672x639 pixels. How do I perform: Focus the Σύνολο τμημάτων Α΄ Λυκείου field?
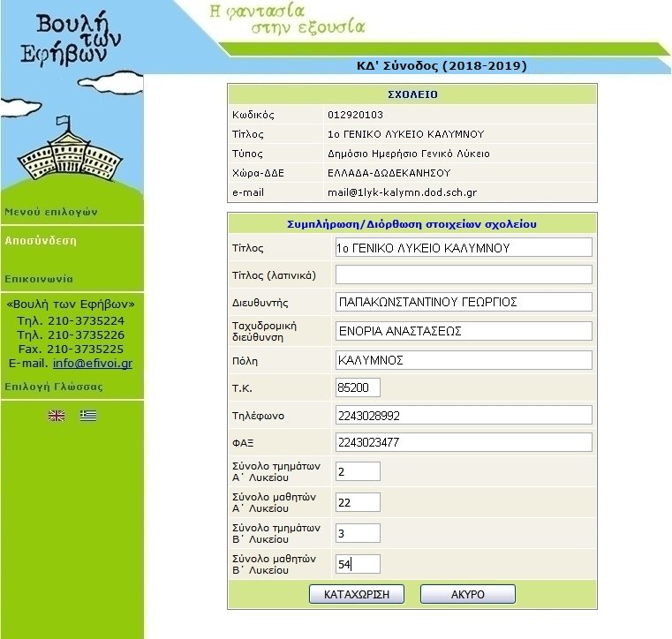358,471
